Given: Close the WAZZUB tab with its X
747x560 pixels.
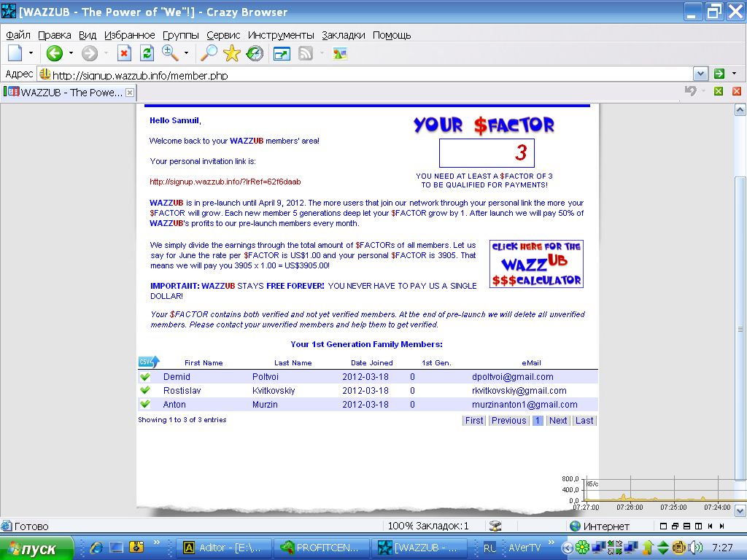Looking at the screenshot, I should pyautogui.click(x=130, y=93).
